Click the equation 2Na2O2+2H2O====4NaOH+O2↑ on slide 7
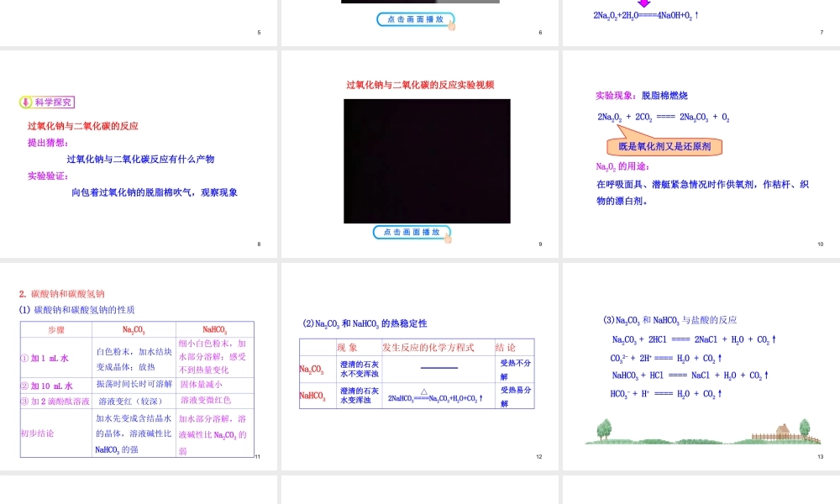Viewport: 840px width, 504px height. [x=645, y=15]
